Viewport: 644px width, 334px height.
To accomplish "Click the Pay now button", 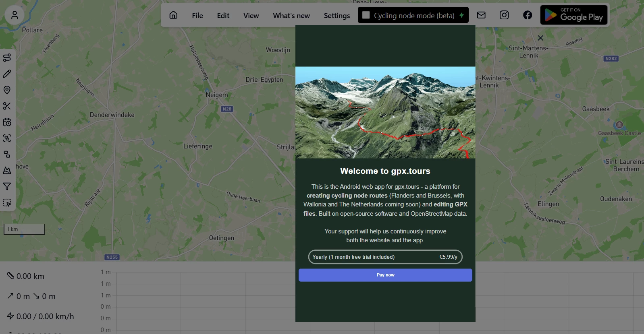I will (385, 275).
